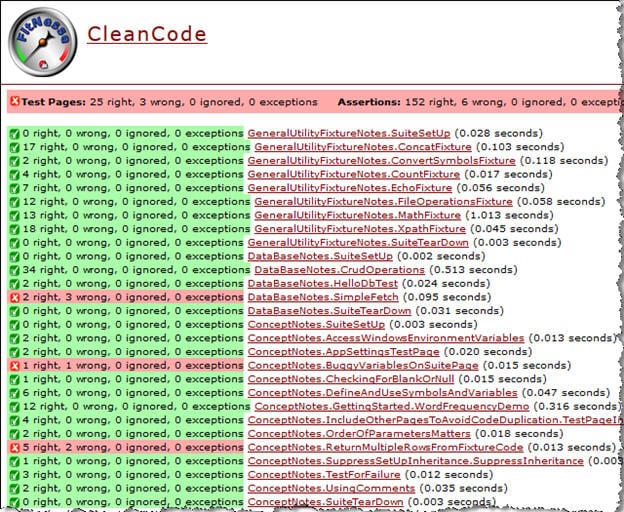Open ConceptNotes.SuiteTearDown link
624x512 pixels.
(x=325, y=502)
